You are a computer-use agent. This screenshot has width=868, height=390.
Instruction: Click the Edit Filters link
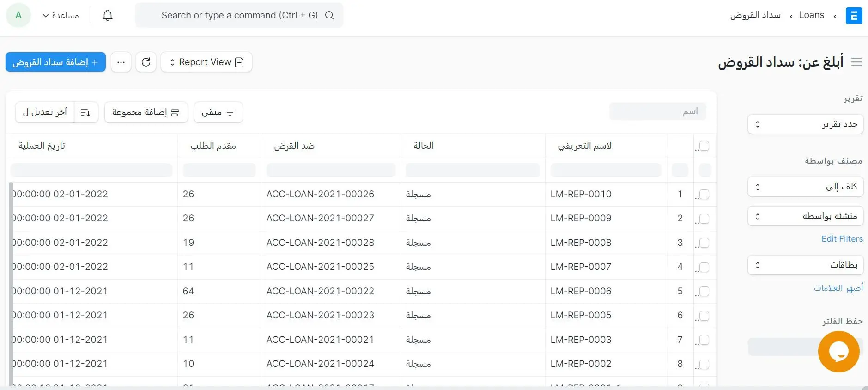[x=842, y=239]
